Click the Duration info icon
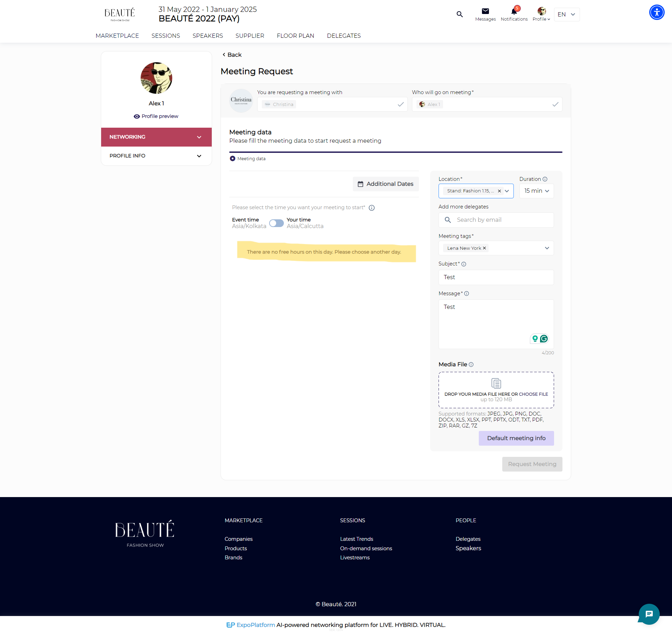 tap(545, 179)
